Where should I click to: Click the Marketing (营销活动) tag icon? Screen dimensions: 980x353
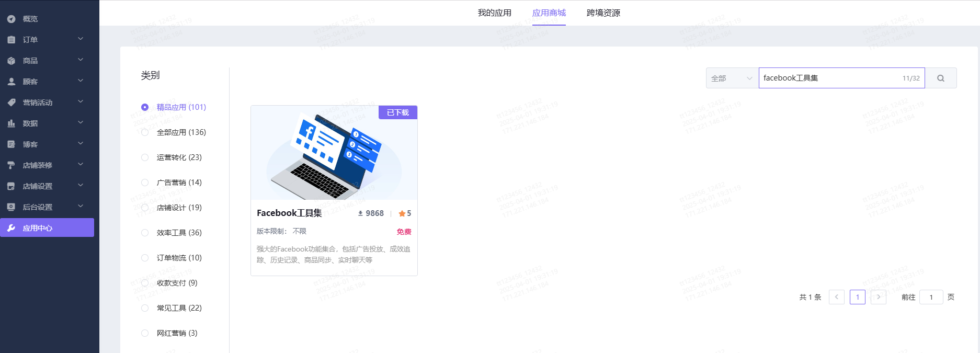(x=11, y=103)
